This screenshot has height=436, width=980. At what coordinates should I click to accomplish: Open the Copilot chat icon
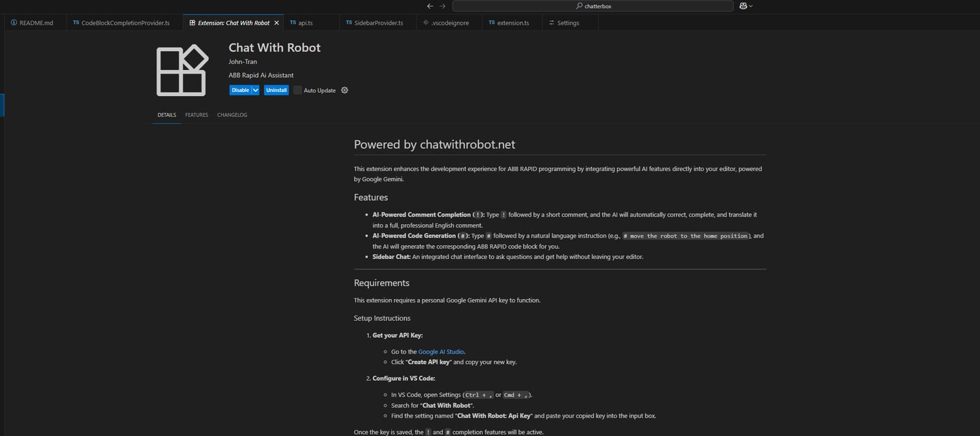click(x=743, y=6)
